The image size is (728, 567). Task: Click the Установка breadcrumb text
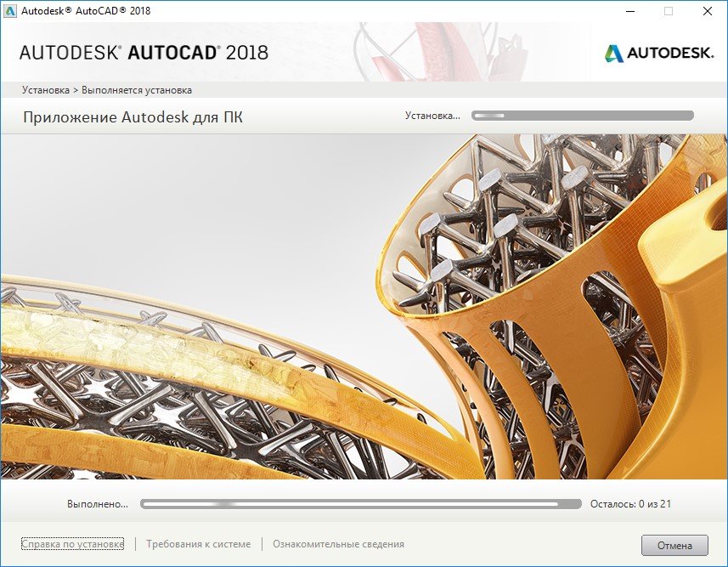(x=46, y=90)
